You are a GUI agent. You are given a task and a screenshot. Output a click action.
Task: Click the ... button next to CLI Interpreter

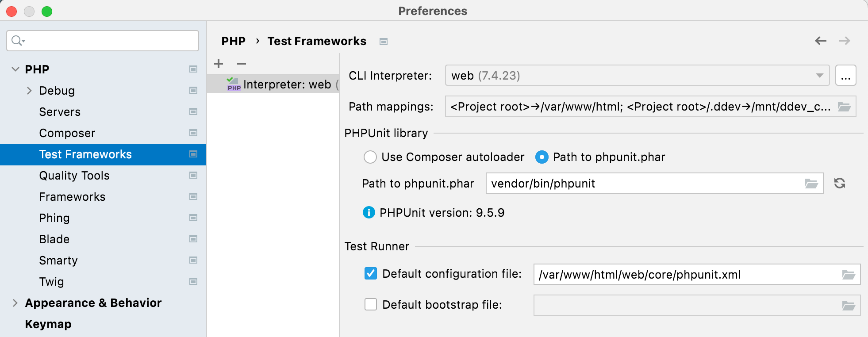(x=845, y=75)
